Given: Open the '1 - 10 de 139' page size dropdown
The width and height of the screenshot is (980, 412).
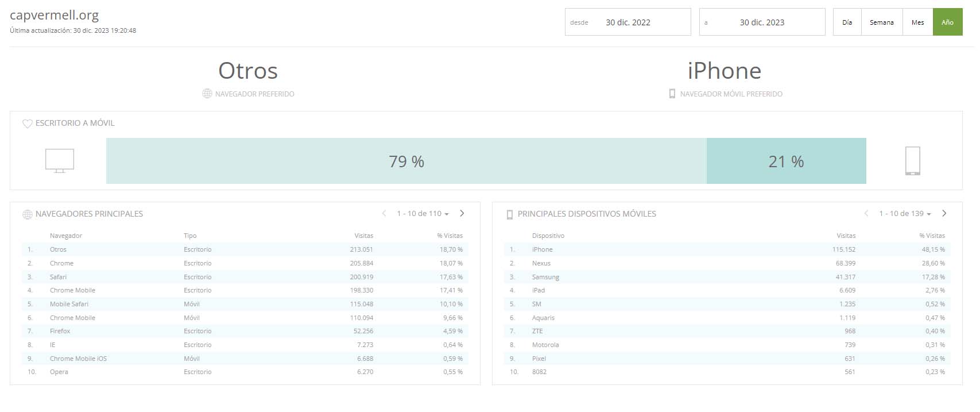Looking at the screenshot, I should tap(905, 214).
